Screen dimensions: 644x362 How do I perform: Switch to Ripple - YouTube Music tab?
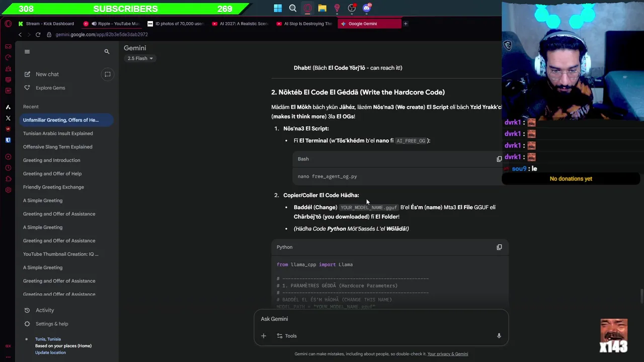(x=111, y=24)
